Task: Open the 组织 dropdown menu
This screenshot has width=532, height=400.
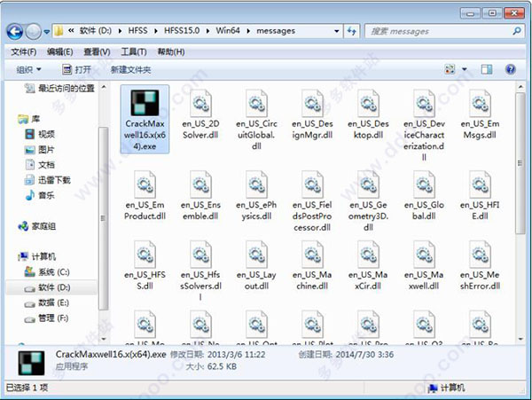Action: click(28, 70)
